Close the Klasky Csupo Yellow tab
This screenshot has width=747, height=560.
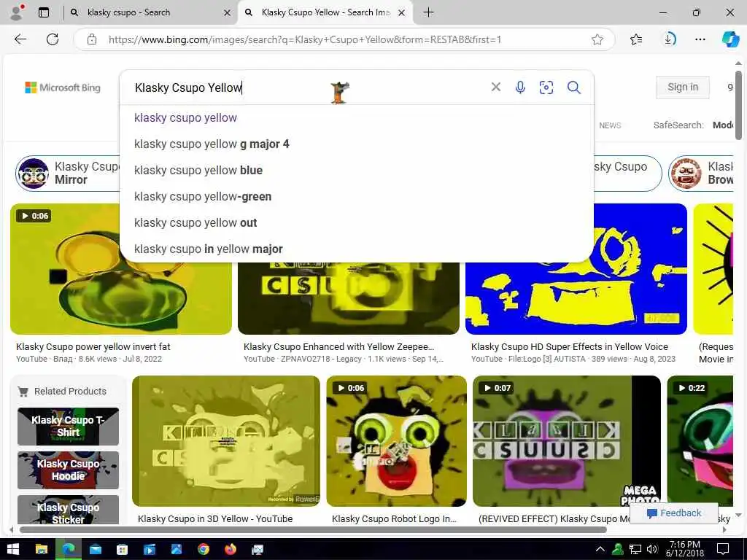point(402,13)
